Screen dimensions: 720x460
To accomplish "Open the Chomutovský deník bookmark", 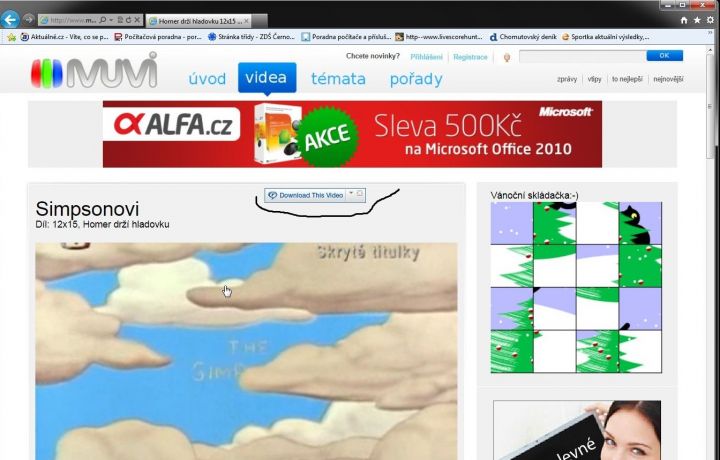I will pos(523,37).
